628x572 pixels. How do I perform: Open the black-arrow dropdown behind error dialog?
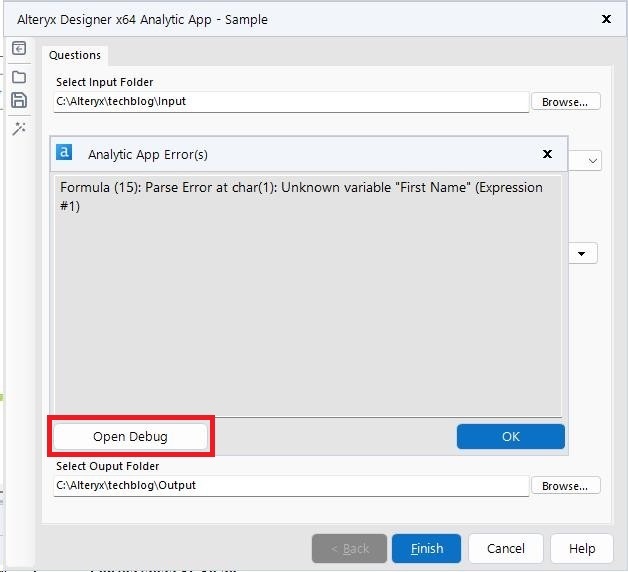(582, 253)
